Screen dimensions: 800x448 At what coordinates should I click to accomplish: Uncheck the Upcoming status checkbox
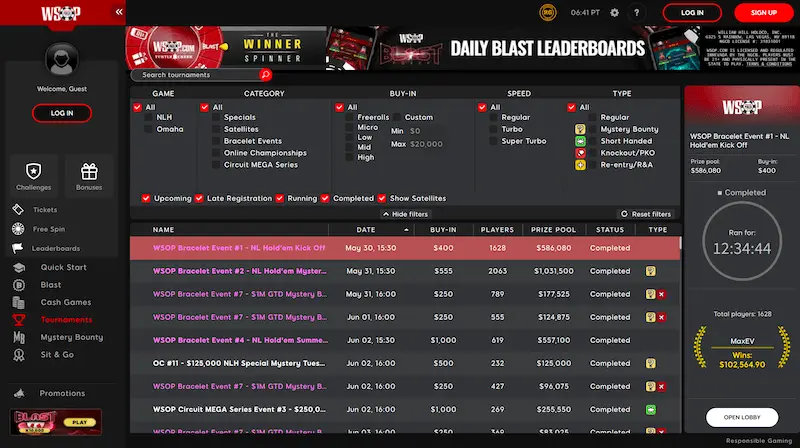click(146, 198)
